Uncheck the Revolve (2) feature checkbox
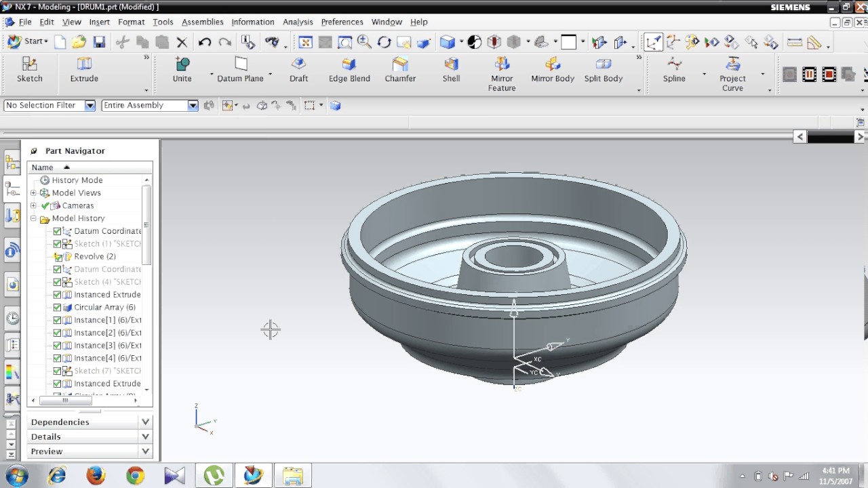The image size is (868, 488). [x=58, y=257]
